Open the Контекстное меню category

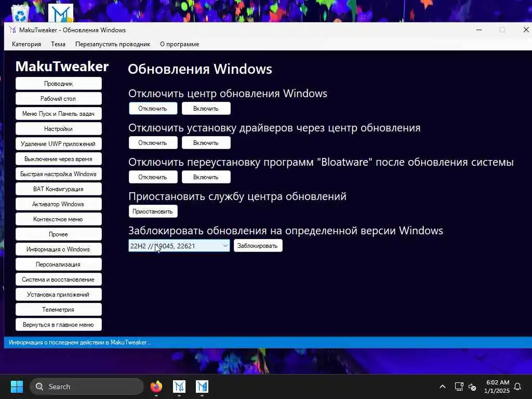click(58, 219)
